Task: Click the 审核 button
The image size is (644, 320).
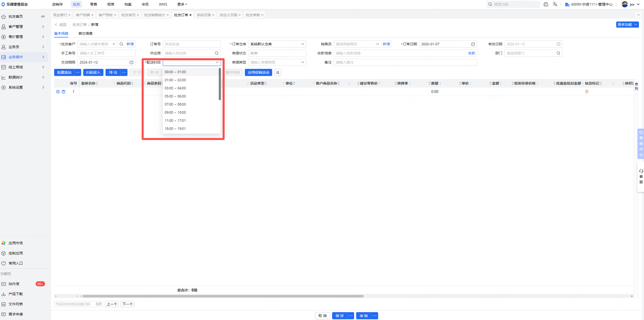Action: (363, 316)
